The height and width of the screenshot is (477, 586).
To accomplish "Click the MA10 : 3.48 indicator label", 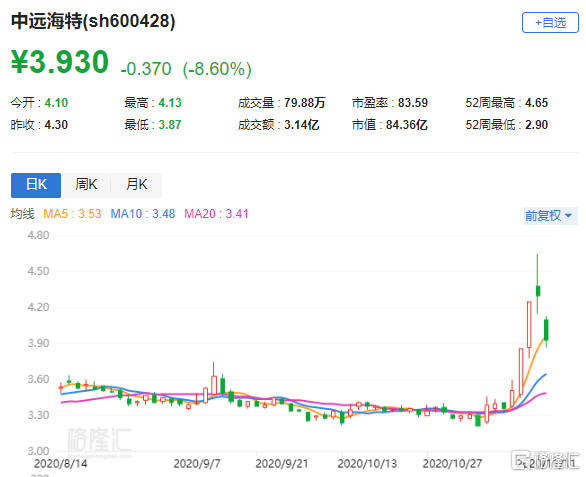I will click(x=143, y=214).
